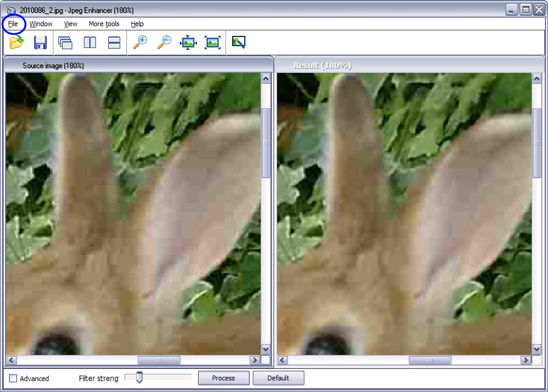Viewport: 548px width, 392px height.
Task: Click the actual size image icon with arrows
Action: click(x=188, y=43)
